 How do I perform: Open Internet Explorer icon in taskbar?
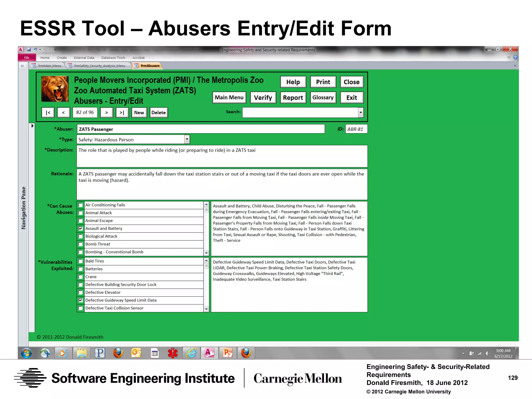pos(191,353)
